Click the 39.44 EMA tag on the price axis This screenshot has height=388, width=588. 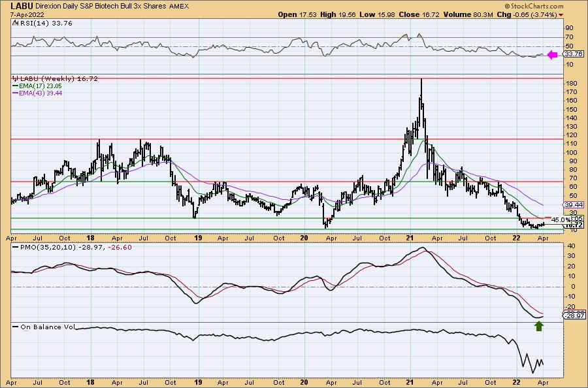pyautogui.click(x=574, y=204)
